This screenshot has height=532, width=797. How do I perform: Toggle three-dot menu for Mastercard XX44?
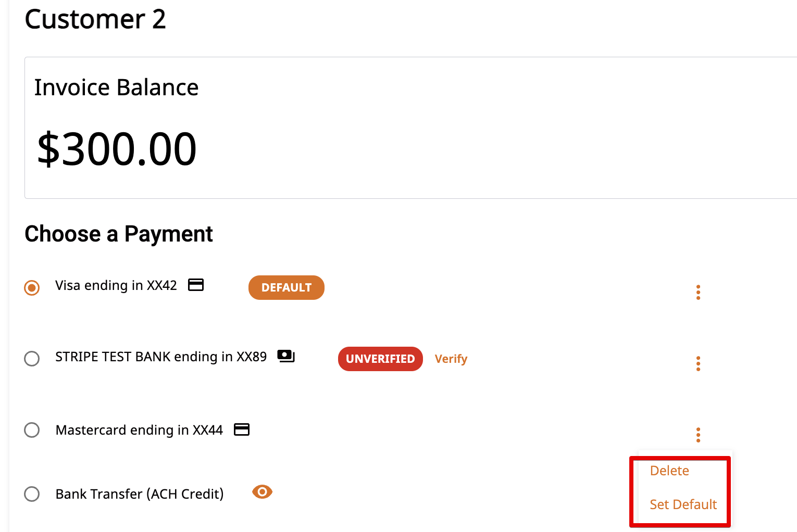[x=698, y=435]
